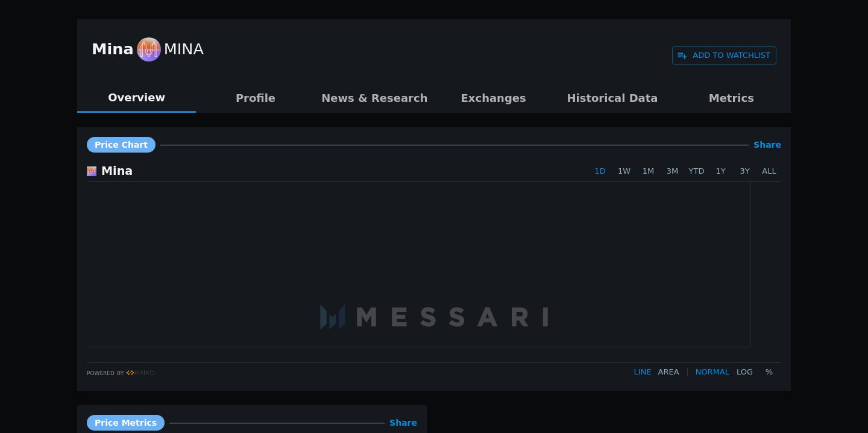Screen dimensions: 868x433
Task: Go to the Exchanges tab
Action: 493,98
